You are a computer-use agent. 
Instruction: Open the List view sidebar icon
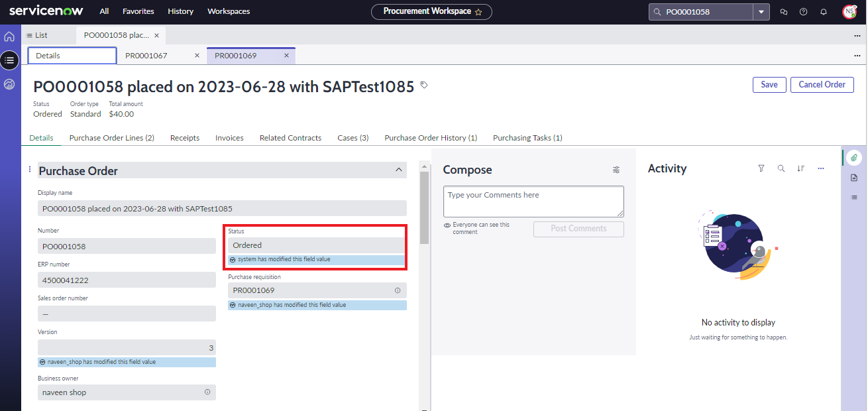tap(9, 60)
